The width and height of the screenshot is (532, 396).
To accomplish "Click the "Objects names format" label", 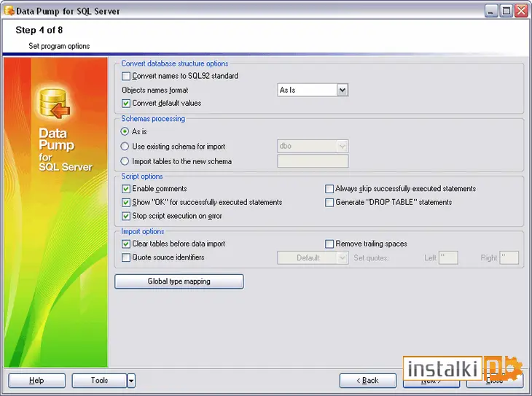I will [154, 90].
